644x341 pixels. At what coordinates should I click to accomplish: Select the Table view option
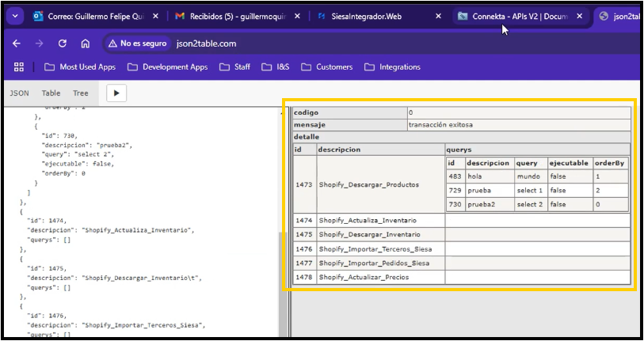[51, 93]
